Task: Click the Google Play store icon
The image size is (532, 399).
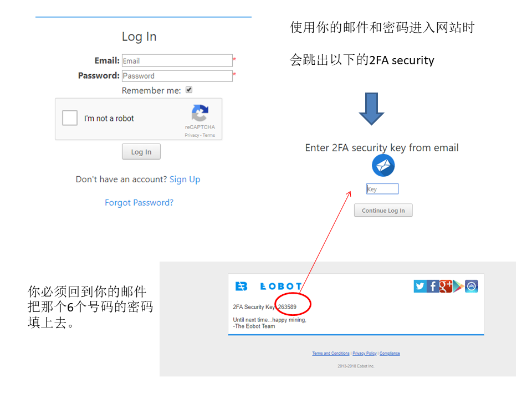Action: pyautogui.click(x=458, y=287)
